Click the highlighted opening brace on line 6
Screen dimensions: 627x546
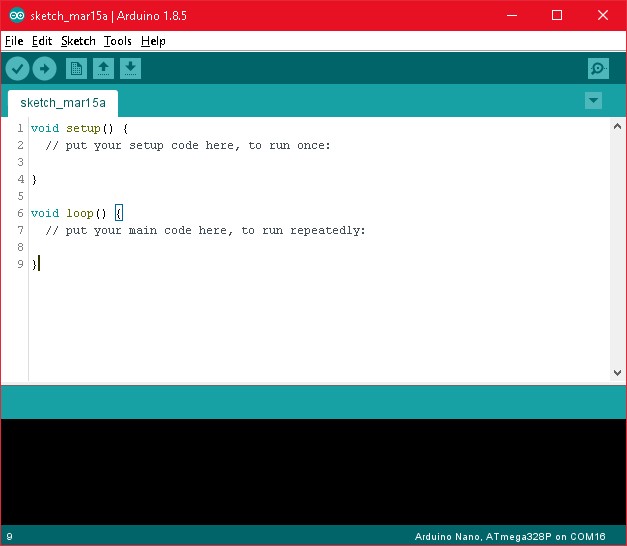[119, 213]
